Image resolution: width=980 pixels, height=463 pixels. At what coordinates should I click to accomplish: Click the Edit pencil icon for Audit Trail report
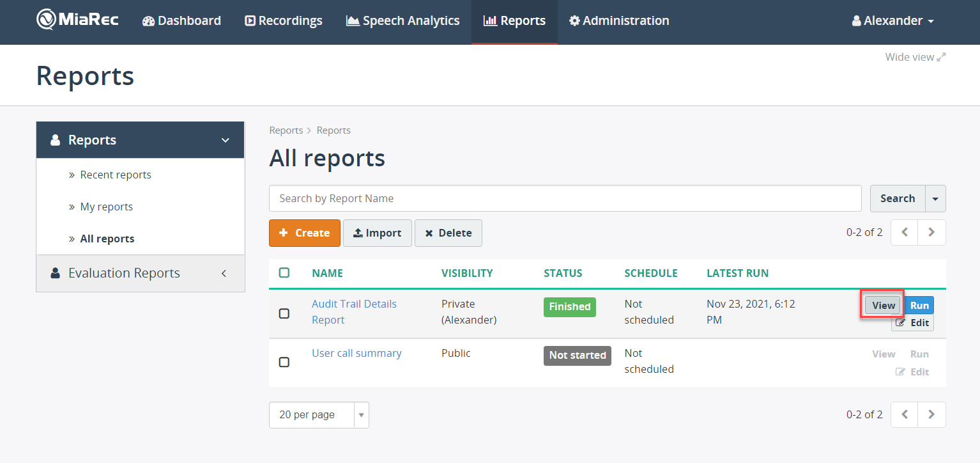tap(900, 323)
